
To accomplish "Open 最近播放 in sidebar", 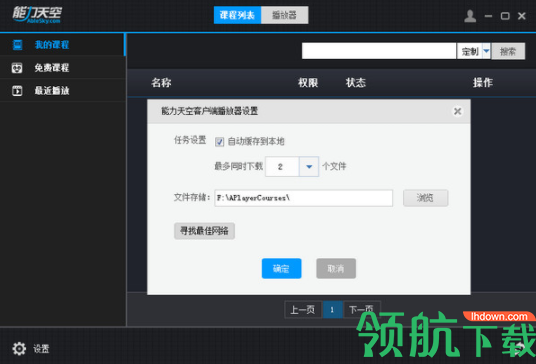I will [x=63, y=90].
